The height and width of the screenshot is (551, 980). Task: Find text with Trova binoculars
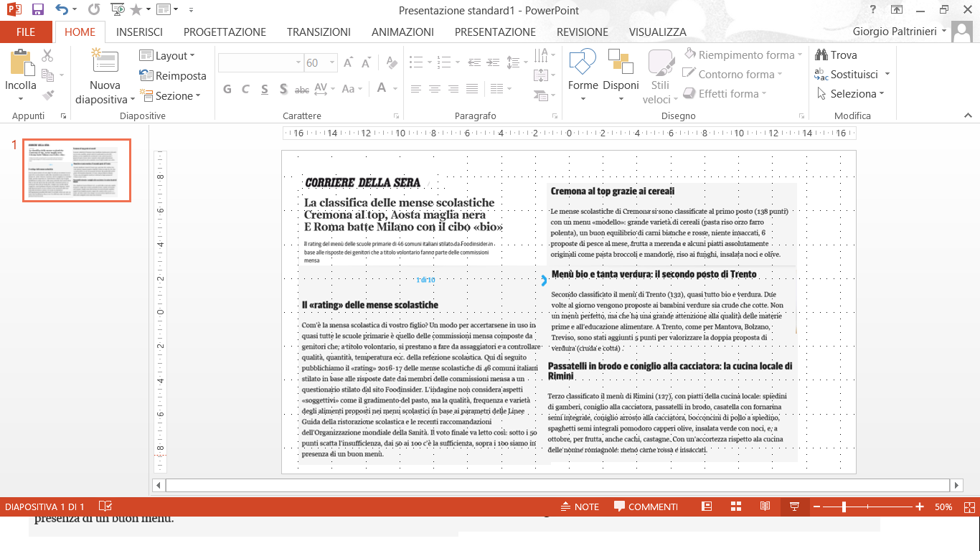pyautogui.click(x=836, y=55)
